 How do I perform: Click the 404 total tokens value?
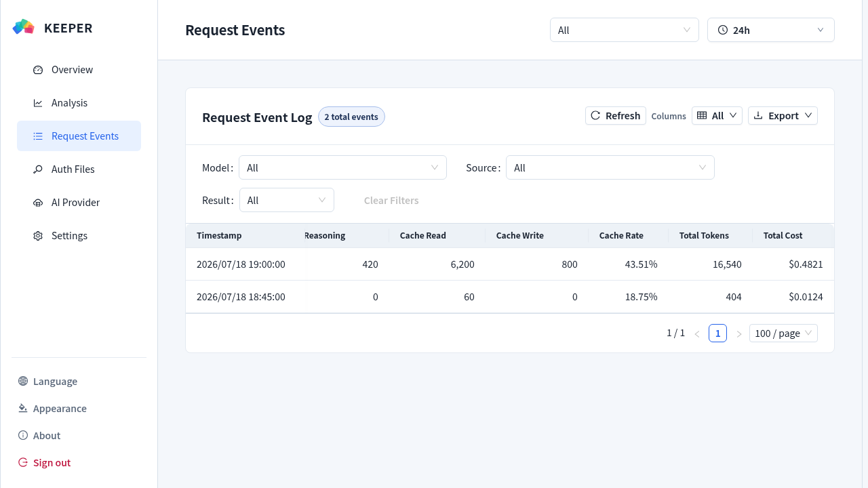[733, 297]
